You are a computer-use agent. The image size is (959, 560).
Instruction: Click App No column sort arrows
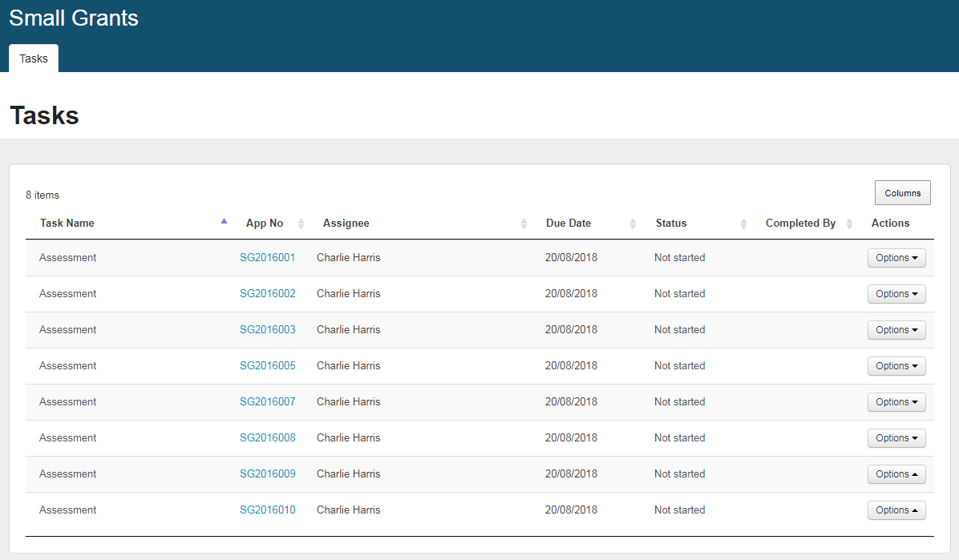(301, 224)
